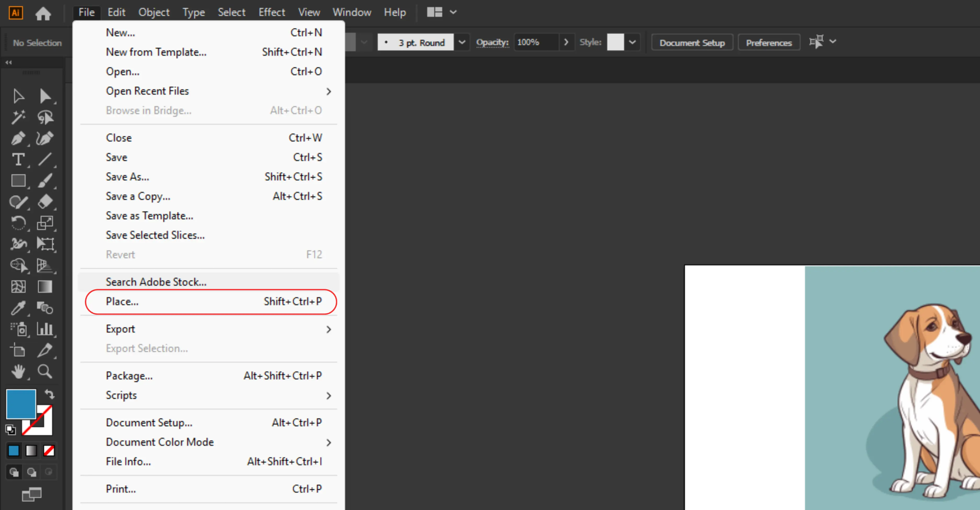Set paint mode to Gradient

31,451
